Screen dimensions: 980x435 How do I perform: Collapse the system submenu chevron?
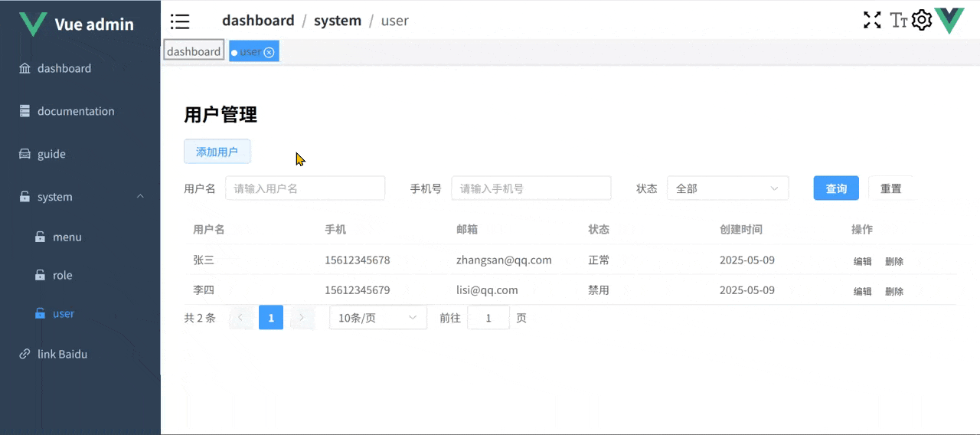[140, 197]
